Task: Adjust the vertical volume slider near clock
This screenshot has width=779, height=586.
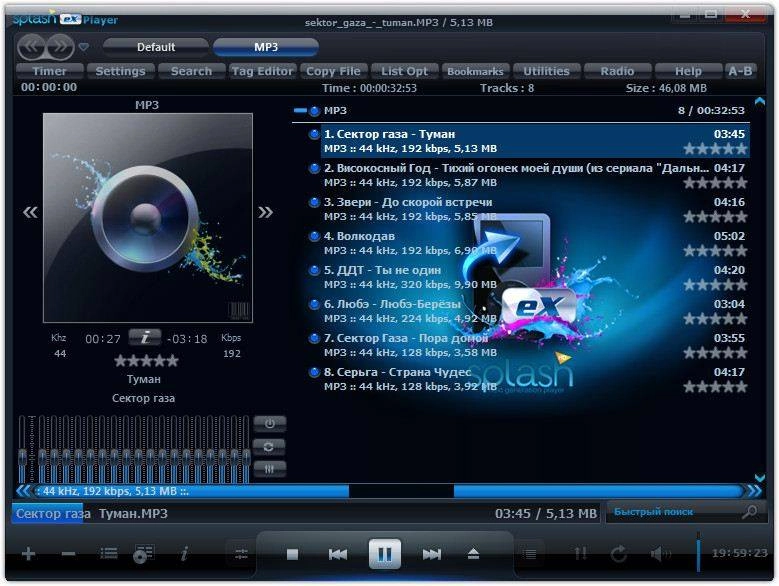Action: coord(698,551)
